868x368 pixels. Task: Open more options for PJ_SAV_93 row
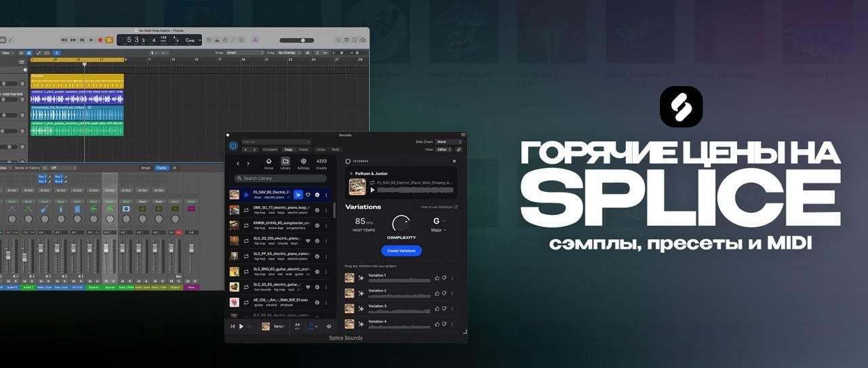pyautogui.click(x=326, y=195)
